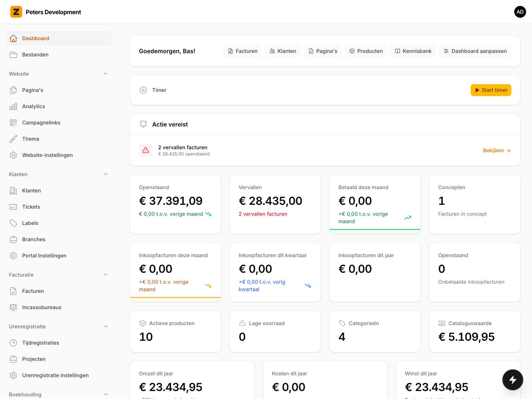
Task: Click the Concepten card showing 1
Action: click(x=475, y=204)
